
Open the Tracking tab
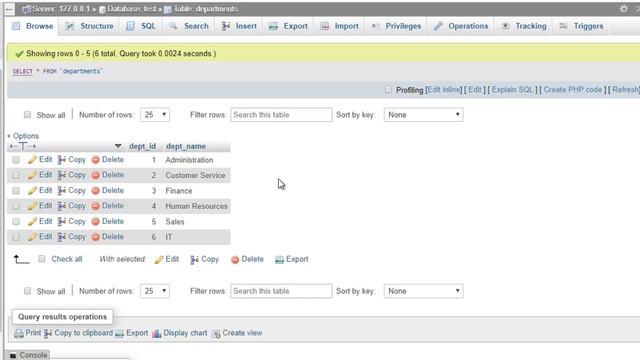coord(523,26)
